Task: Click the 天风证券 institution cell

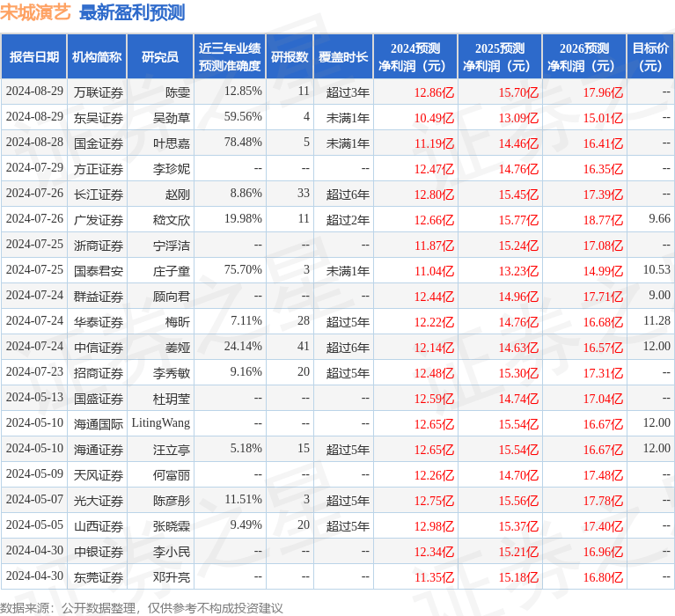Action: [99, 475]
